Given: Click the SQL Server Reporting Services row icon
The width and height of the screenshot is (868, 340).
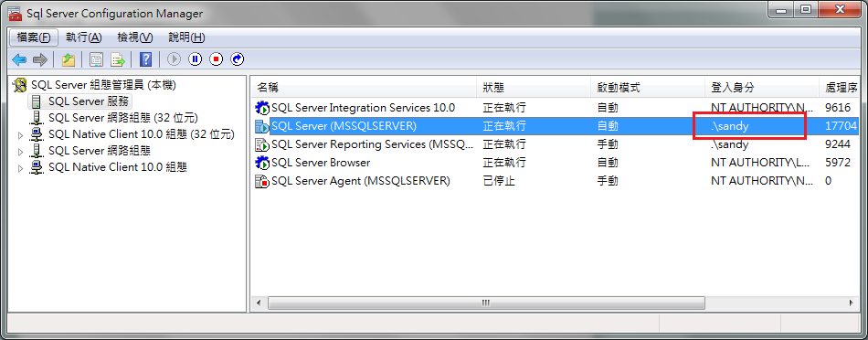Looking at the screenshot, I should tap(261, 144).
